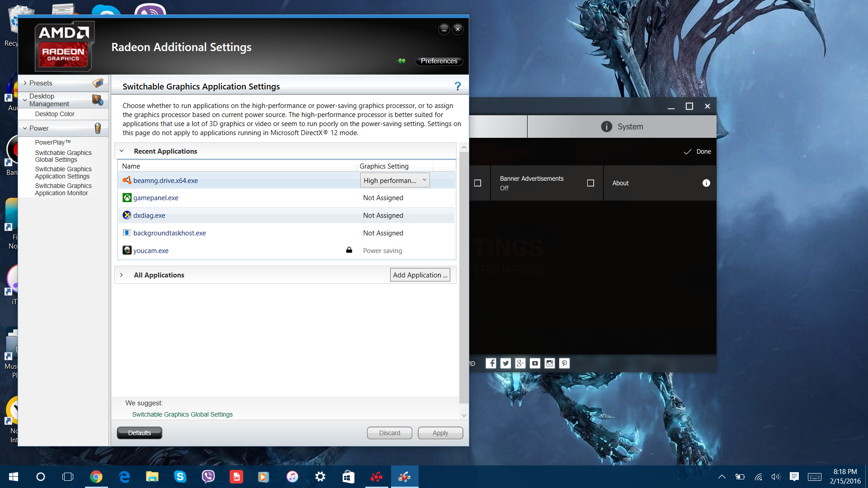
Task: Open Microsoft Edge from the taskbar
Action: click(124, 477)
